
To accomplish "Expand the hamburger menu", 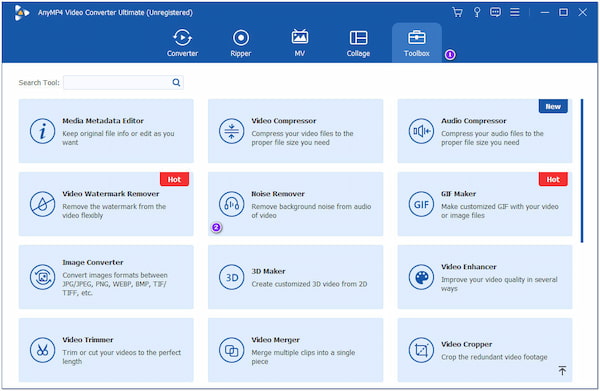I will tap(515, 12).
